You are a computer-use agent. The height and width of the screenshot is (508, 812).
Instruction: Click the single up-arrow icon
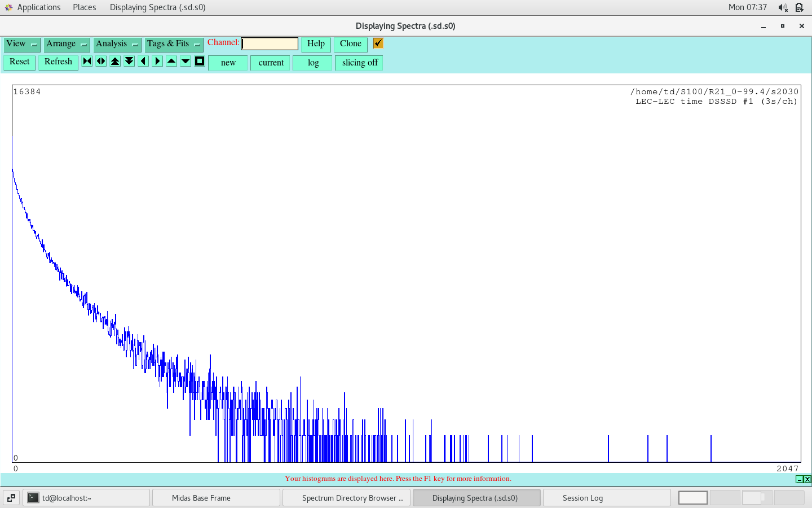point(171,62)
